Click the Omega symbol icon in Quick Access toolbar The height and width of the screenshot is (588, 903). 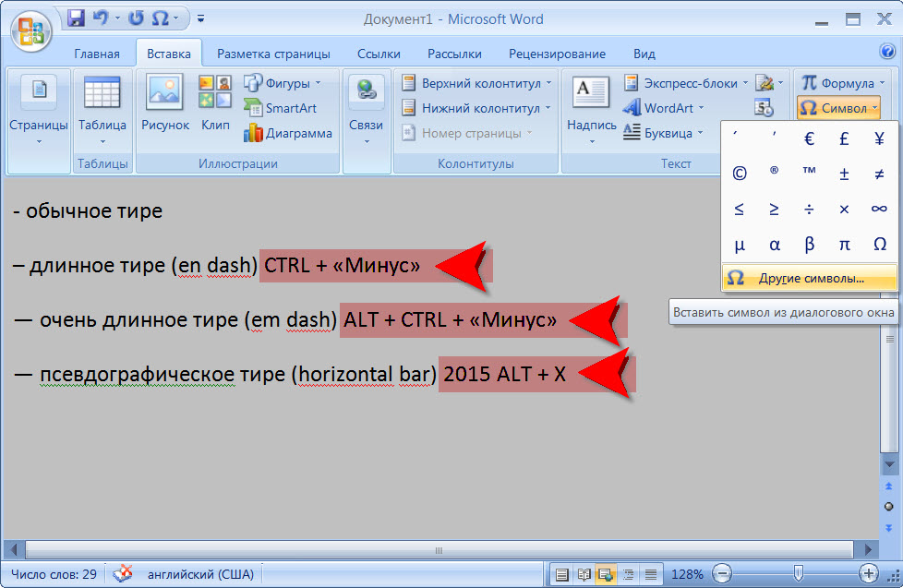coord(160,18)
